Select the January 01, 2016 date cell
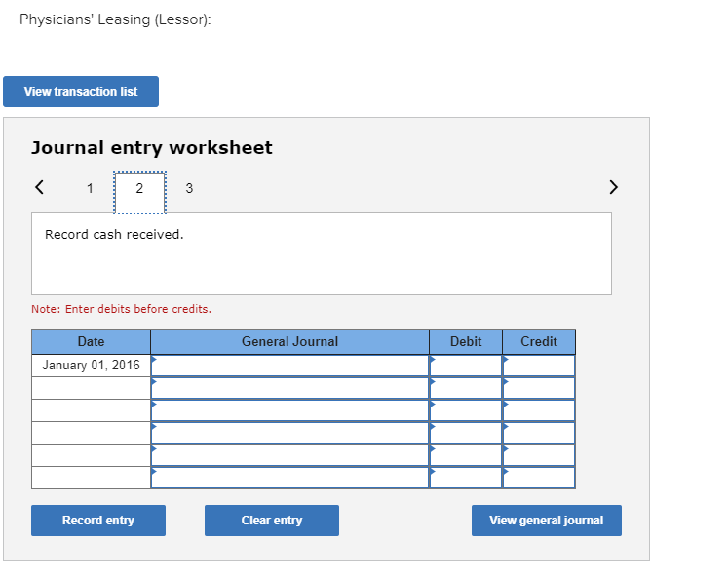This screenshot has width=728, height=581. coord(91,366)
